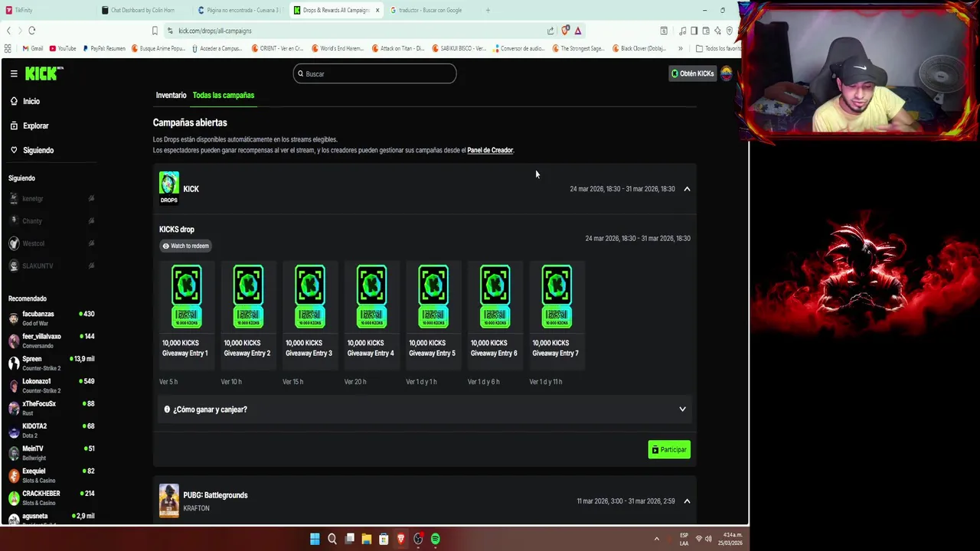
Task: Open the user profile avatar menu
Action: tap(726, 73)
